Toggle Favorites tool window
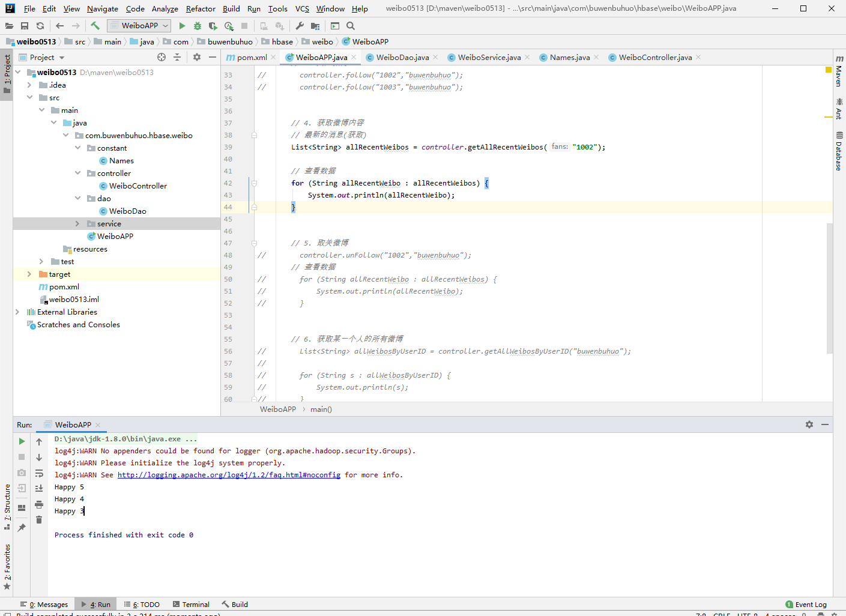The image size is (846, 616). click(x=7, y=567)
